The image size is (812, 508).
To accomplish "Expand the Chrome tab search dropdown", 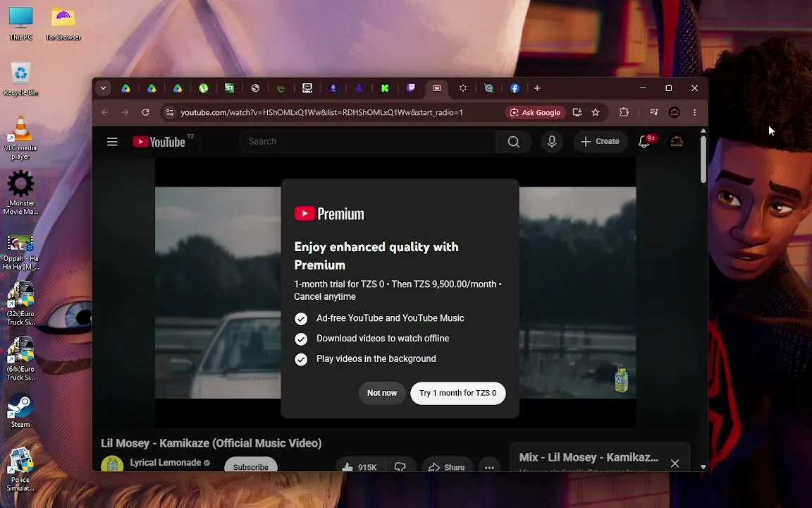I will [103, 88].
